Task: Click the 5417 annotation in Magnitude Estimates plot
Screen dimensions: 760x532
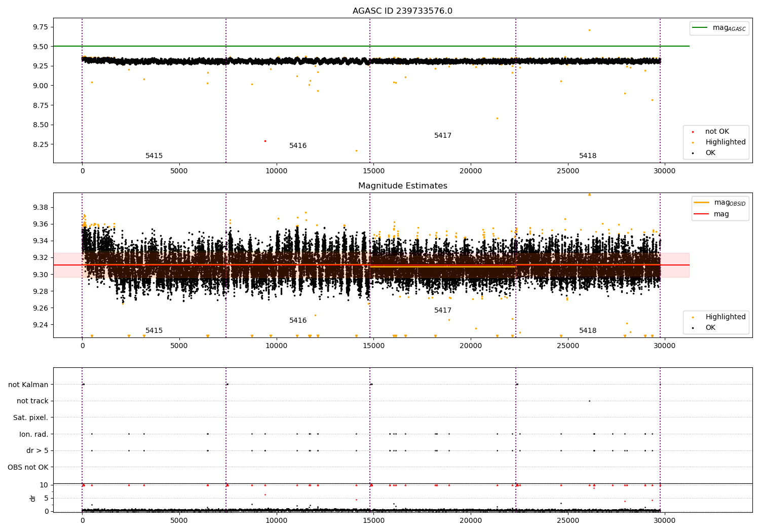Action: (443, 311)
